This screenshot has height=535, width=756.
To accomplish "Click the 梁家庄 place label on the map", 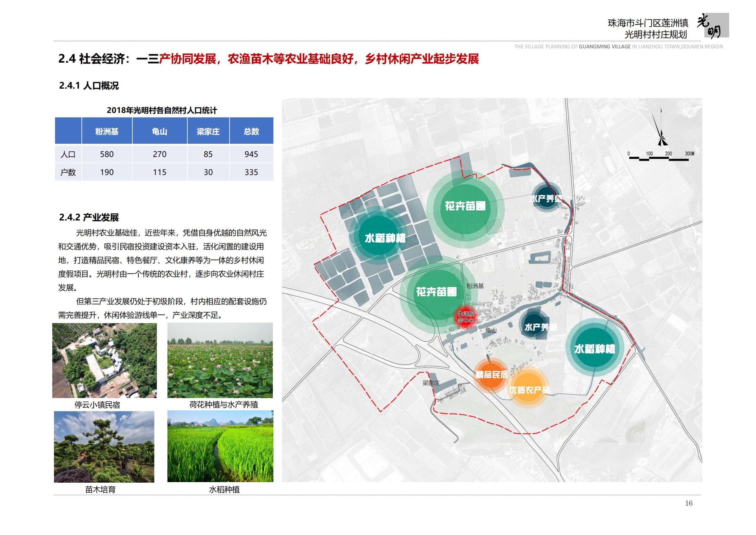I will [x=431, y=383].
